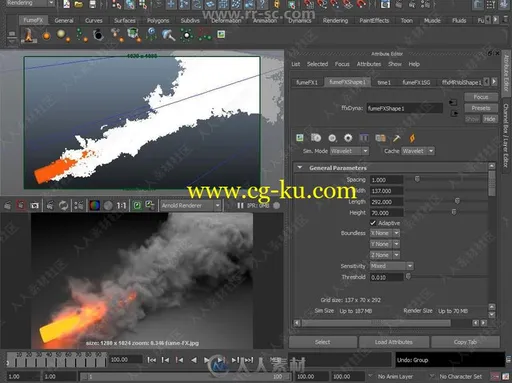
Task: Switch to the time1 node tab
Action: pyautogui.click(x=384, y=82)
